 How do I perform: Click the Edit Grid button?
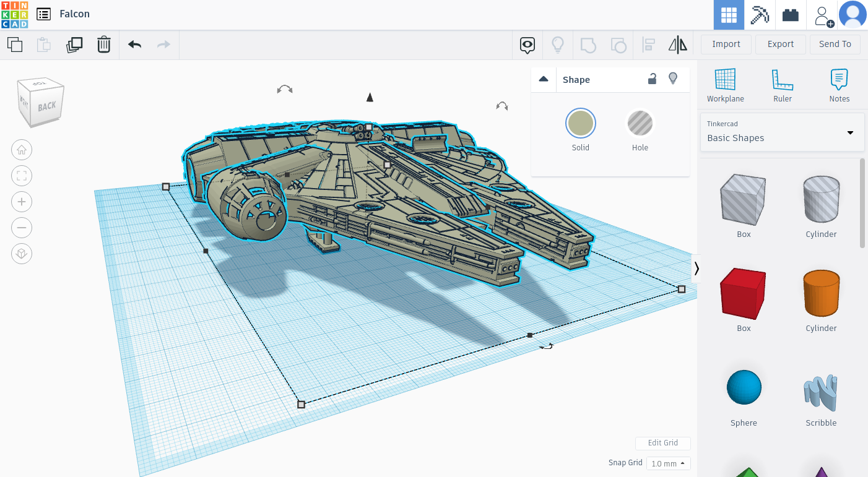662,443
